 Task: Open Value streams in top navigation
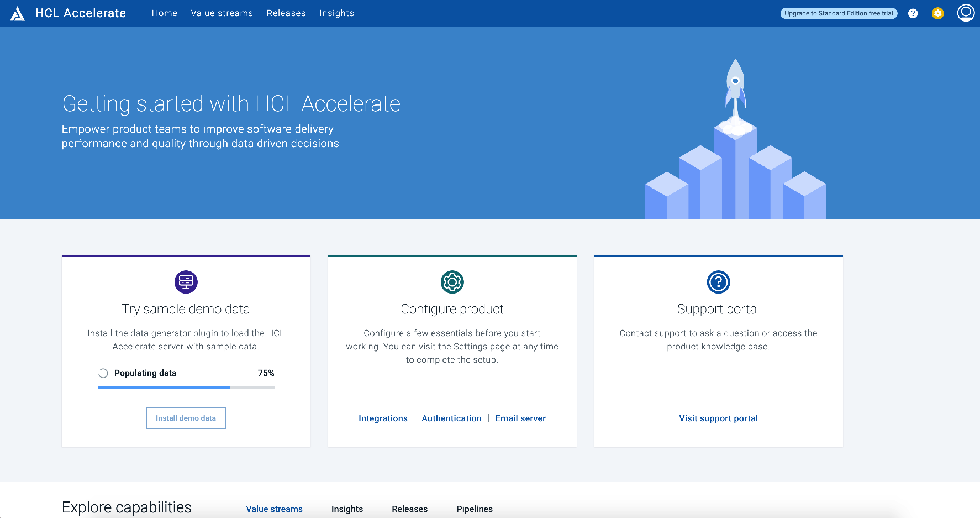click(222, 13)
